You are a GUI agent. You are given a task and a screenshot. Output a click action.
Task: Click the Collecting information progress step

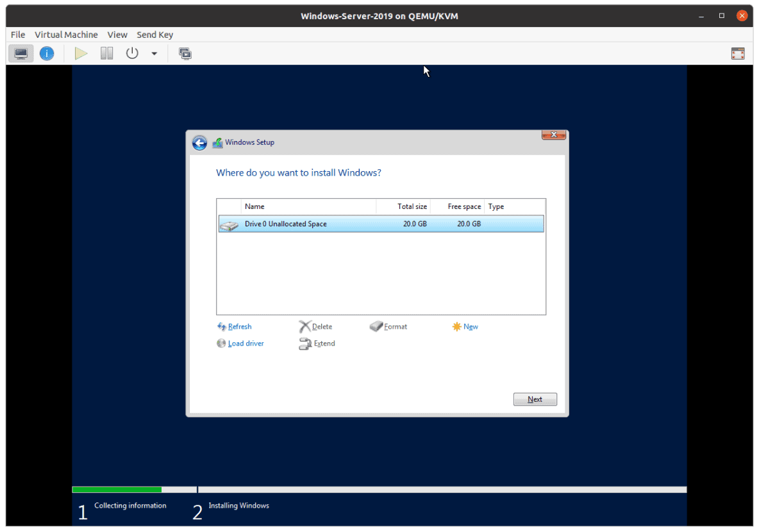(130, 506)
